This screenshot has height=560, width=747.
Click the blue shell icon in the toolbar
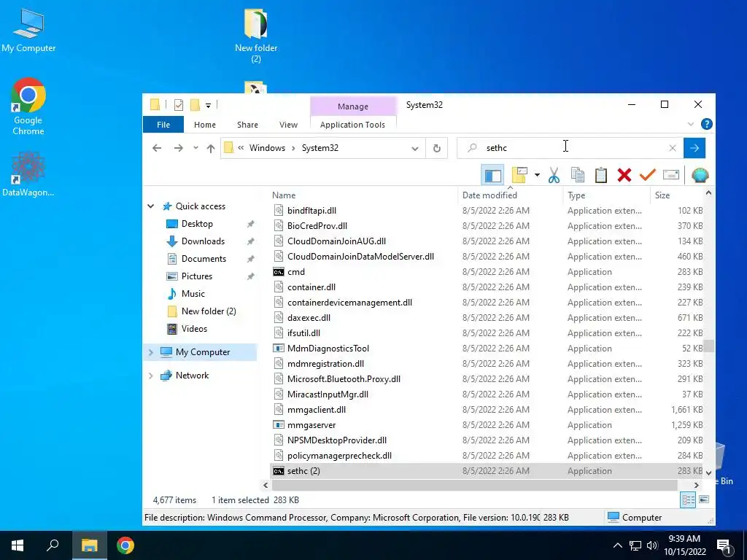point(700,175)
